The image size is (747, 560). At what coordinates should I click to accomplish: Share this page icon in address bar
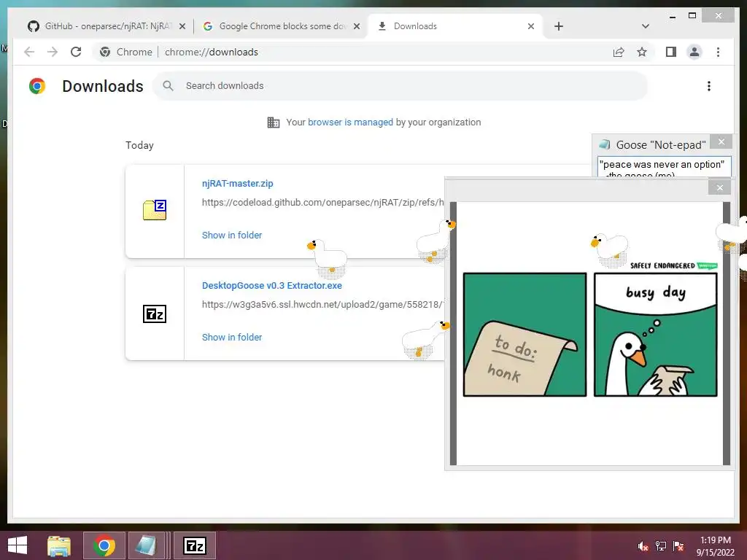click(619, 52)
